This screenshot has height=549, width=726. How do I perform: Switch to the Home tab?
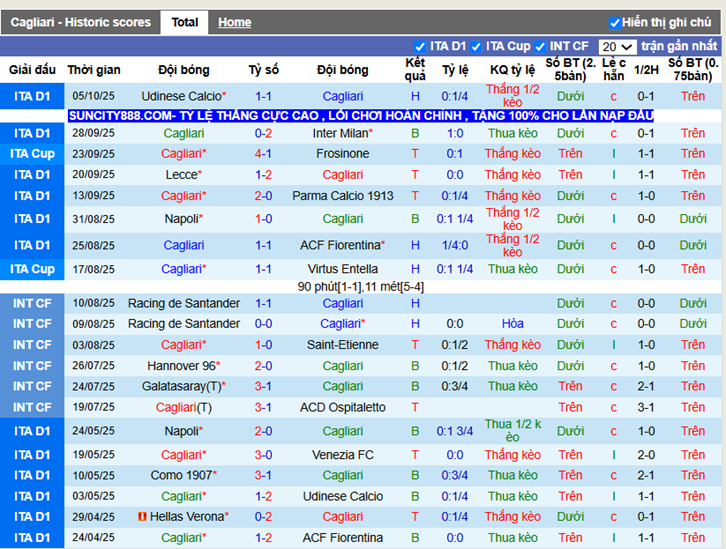click(x=234, y=22)
